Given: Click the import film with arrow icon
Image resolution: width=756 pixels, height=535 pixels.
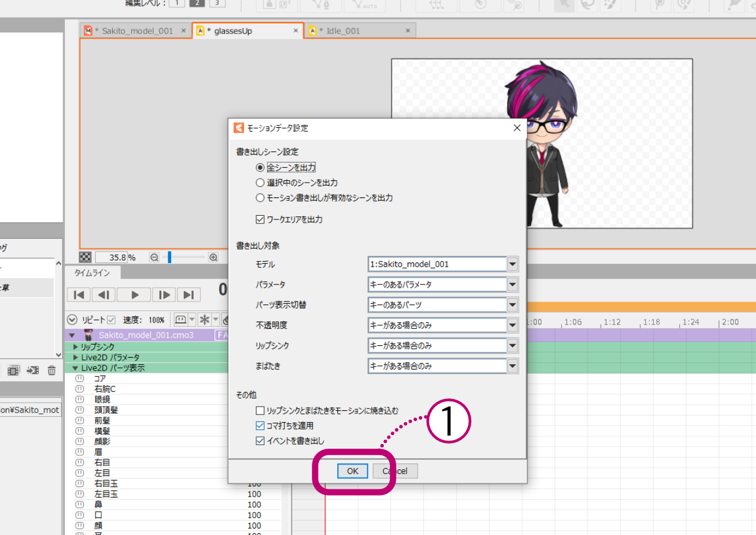Looking at the screenshot, I should click(x=33, y=371).
